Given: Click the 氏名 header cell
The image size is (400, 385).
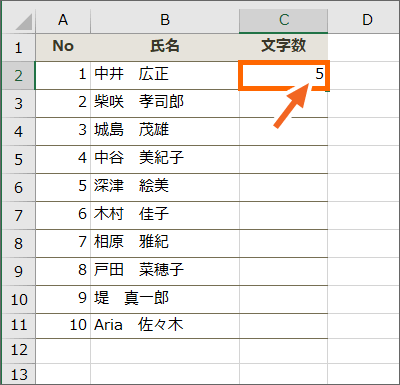Looking at the screenshot, I should click(165, 46).
